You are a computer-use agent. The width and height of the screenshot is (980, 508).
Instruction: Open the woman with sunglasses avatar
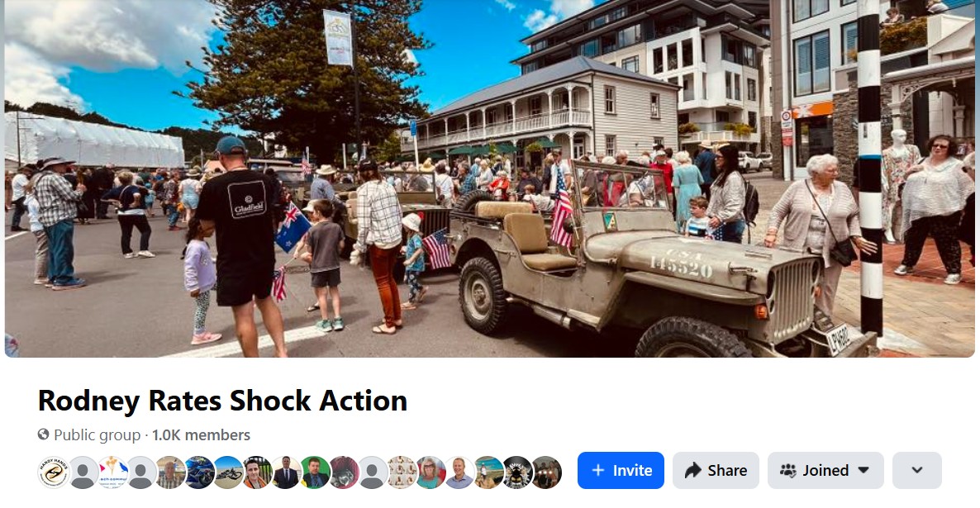click(x=431, y=472)
